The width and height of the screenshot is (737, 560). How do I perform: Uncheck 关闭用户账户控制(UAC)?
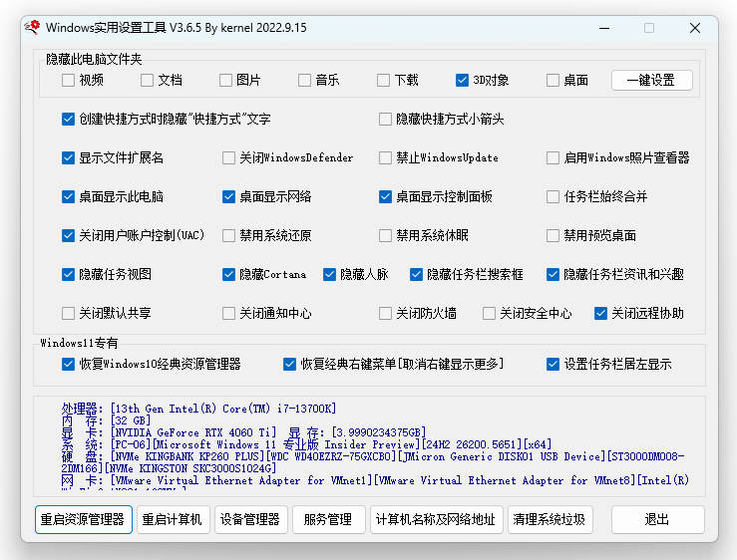coord(68,235)
